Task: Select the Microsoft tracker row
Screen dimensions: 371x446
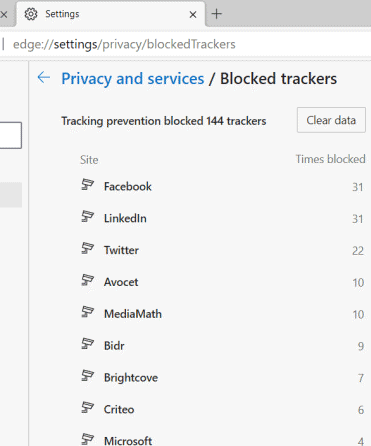Action: (222, 440)
